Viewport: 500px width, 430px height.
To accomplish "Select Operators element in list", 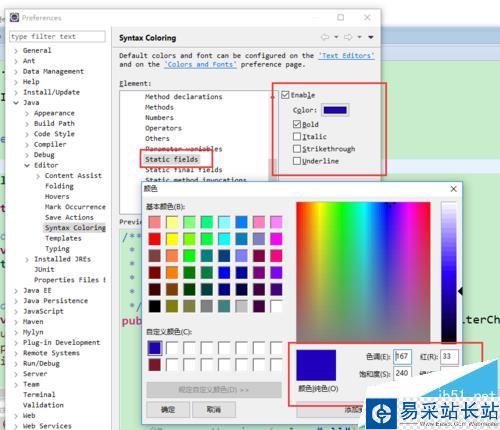I will click(x=163, y=128).
